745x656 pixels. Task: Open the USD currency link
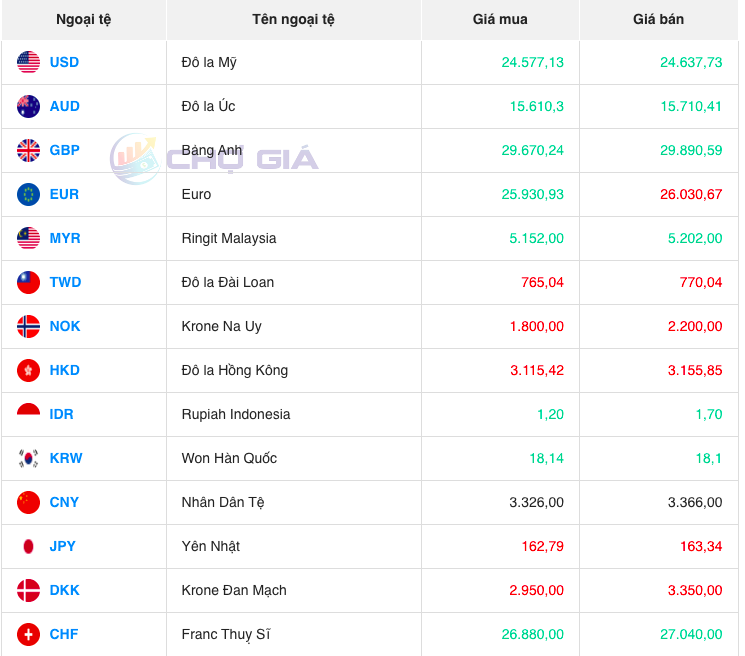click(x=64, y=62)
